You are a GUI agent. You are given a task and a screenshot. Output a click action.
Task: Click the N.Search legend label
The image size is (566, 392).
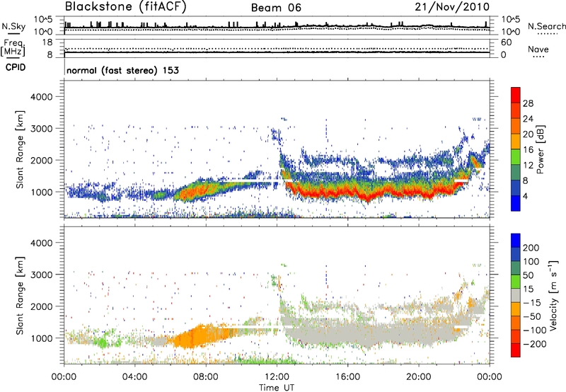coord(546,26)
